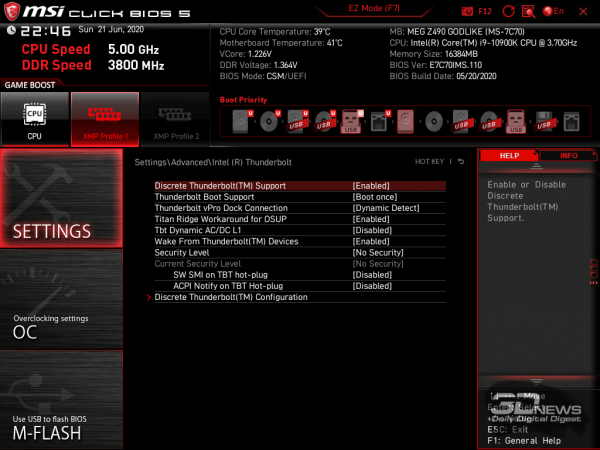Click the F12 screenshot camera icon

coord(468,10)
